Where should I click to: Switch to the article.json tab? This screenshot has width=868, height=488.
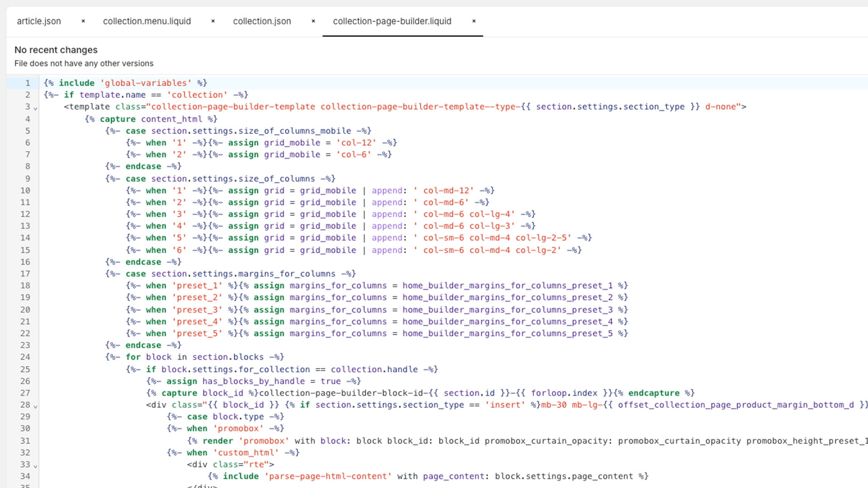tap(39, 21)
